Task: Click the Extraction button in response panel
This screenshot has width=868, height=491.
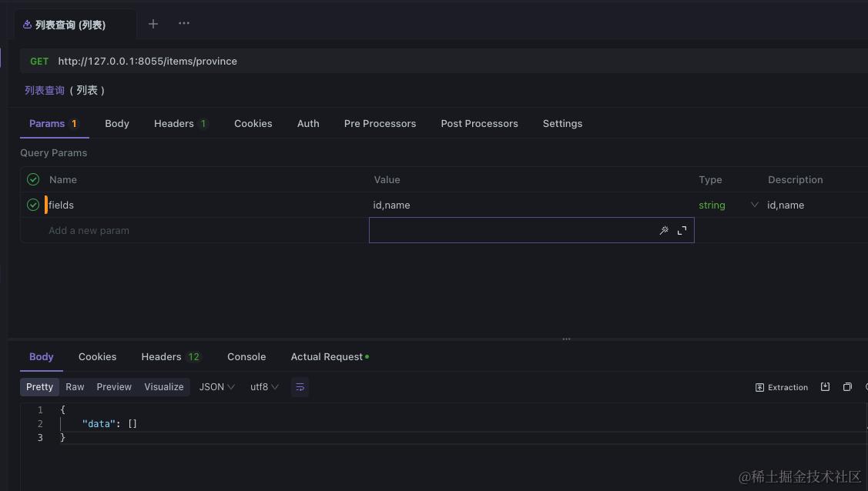Action: (x=782, y=387)
